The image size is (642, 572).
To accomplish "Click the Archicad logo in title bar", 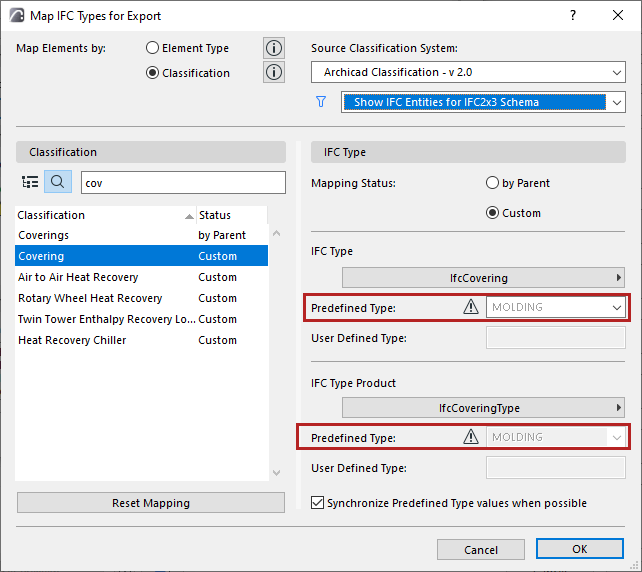I will [18, 16].
